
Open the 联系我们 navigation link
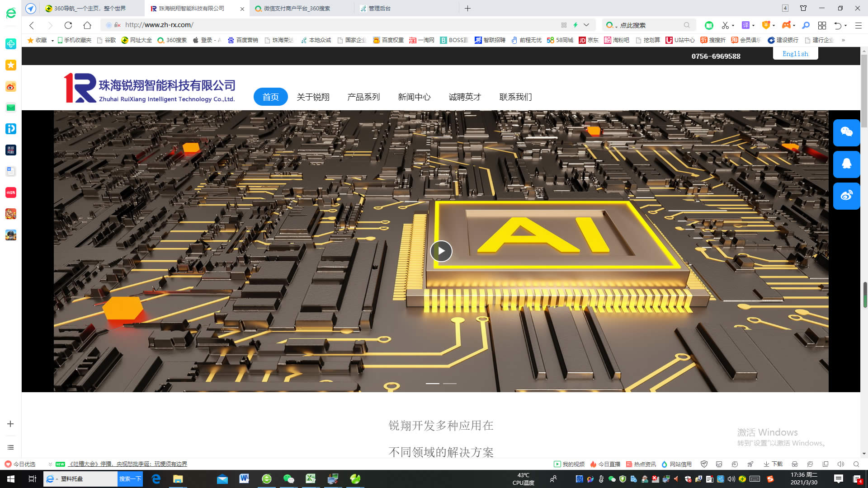point(515,97)
